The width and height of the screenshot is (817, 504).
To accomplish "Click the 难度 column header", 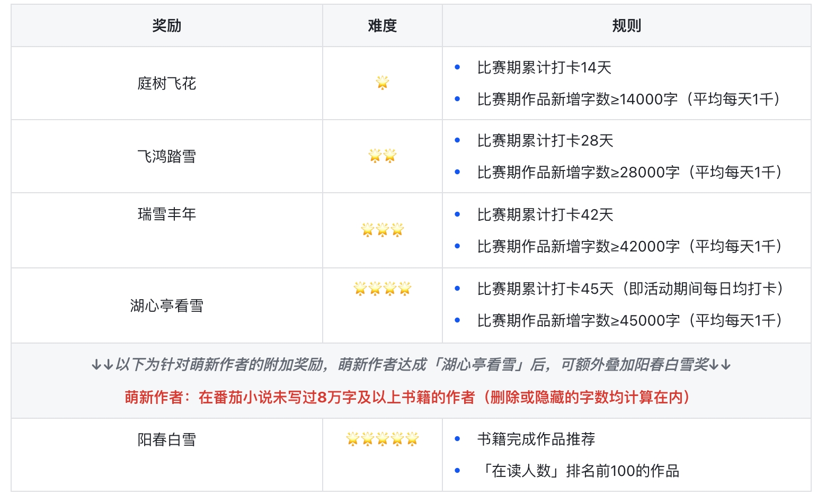I will pos(382,25).
